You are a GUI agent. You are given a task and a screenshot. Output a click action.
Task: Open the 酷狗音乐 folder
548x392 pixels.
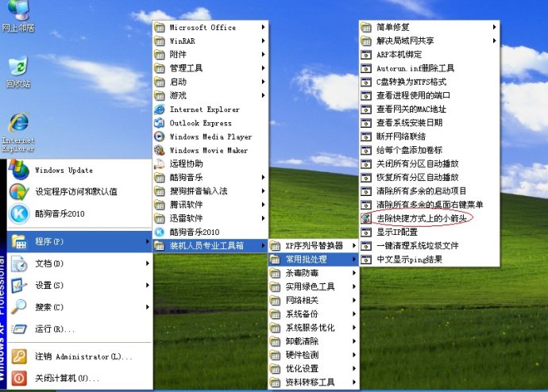pos(210,177)
